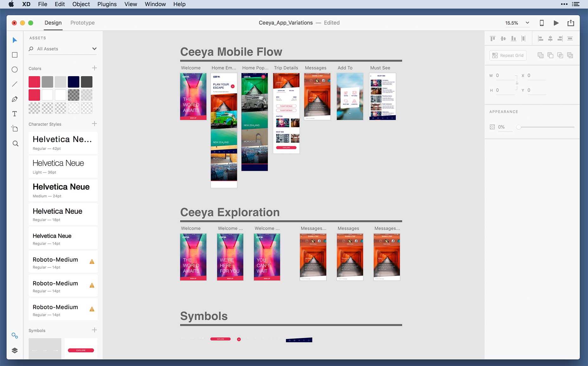Pick the dark gray color swatch
The height and width of the screenshot is (366, 588).
click(x=86, y=82)
